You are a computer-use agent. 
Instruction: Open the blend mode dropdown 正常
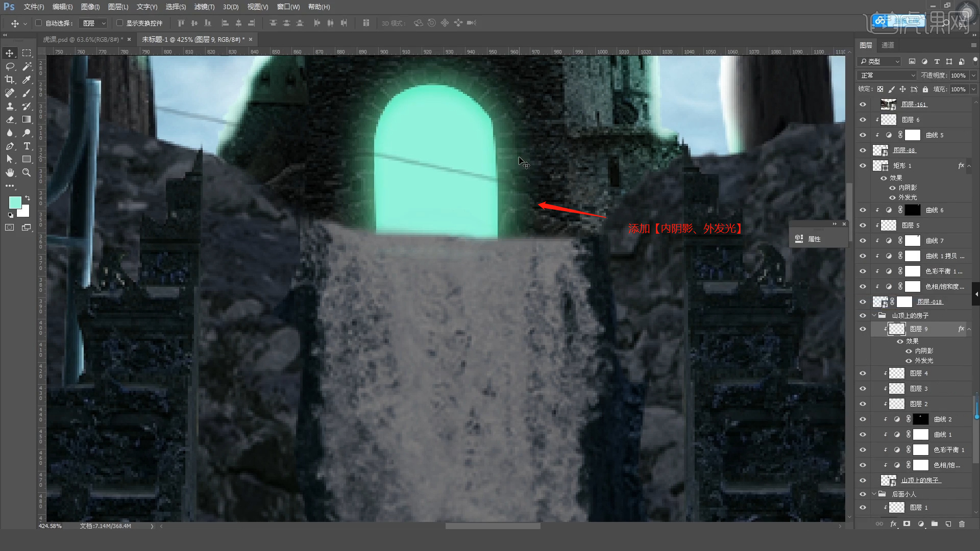point(888,76)
